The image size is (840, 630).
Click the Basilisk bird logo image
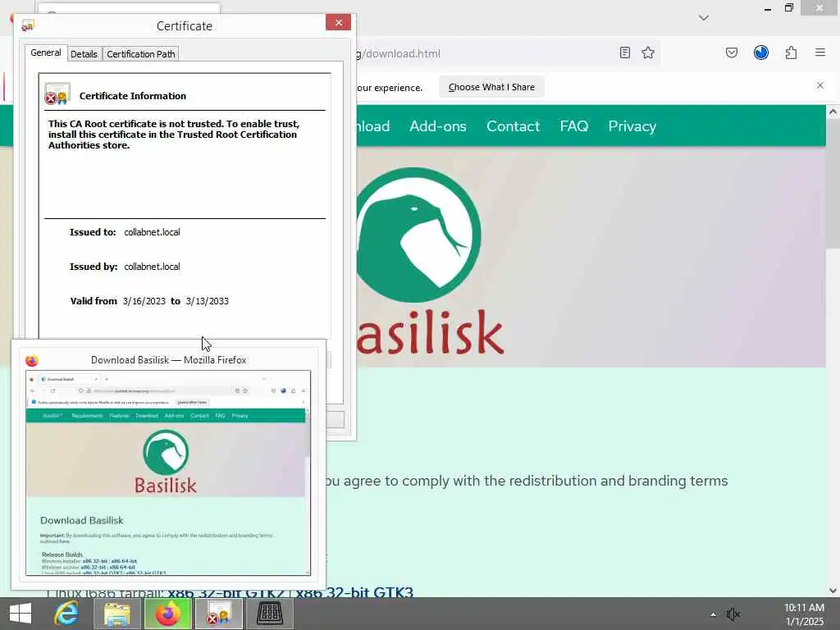coord(418,235)
